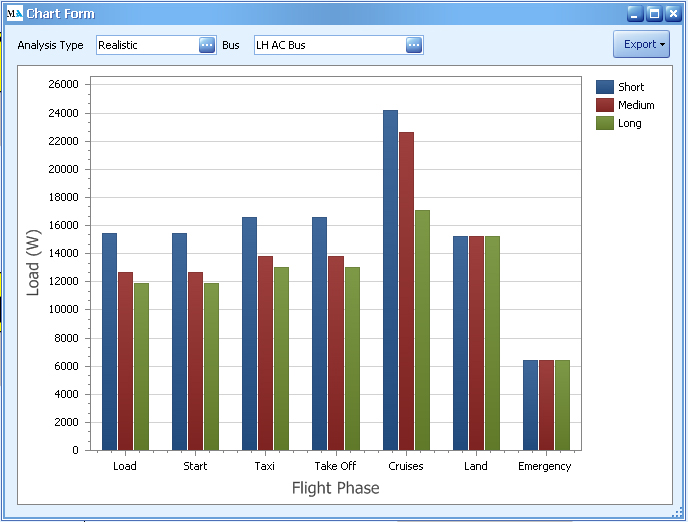Click inside the Realistic analysis type field
Image resolution: width=688 pixels, height=522 pixels.
[x=146, y=45]
